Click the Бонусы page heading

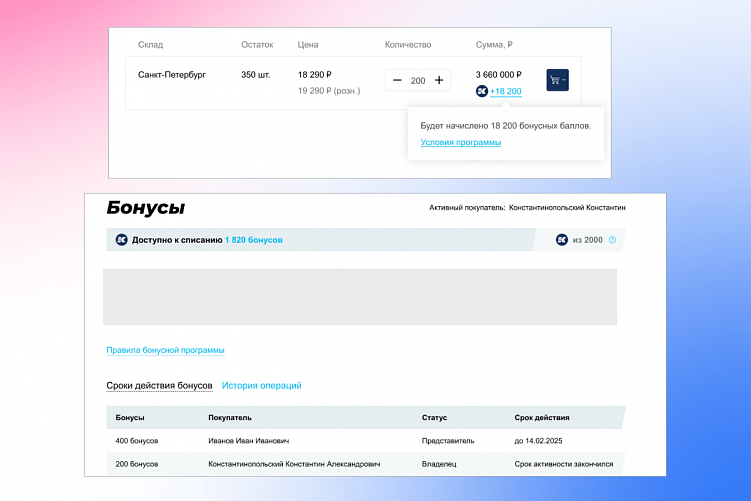(146, 207)
